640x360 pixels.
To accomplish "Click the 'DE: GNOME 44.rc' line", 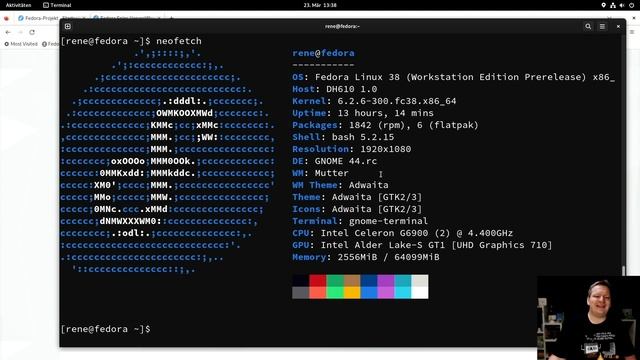I will (335, 161).
